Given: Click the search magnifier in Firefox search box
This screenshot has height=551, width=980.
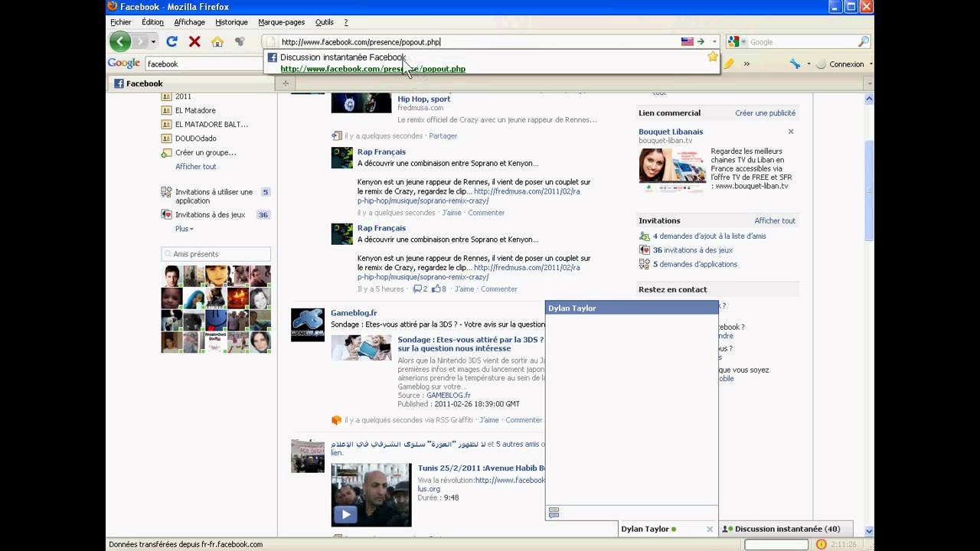Looking at the screenshot, I should point(864,42).
